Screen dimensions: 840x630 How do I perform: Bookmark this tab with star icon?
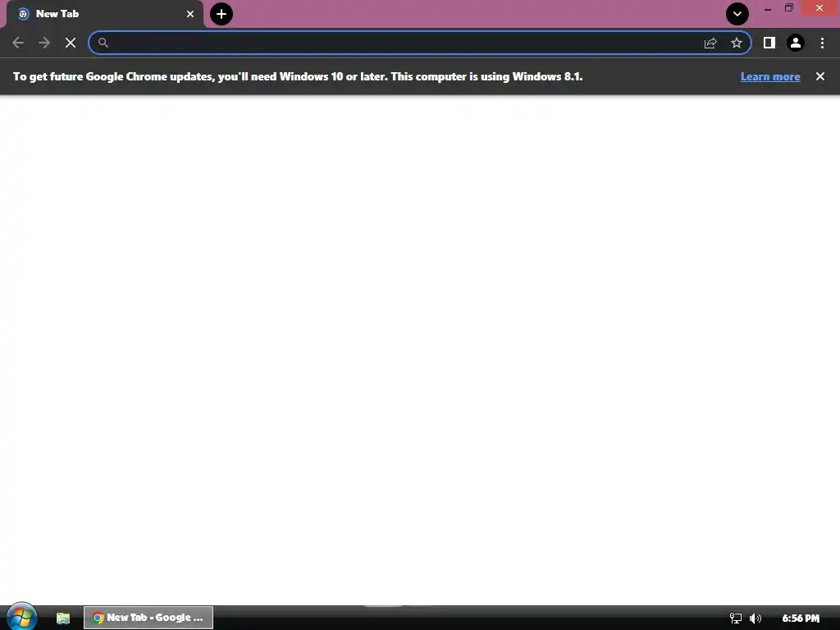point(737,43)
